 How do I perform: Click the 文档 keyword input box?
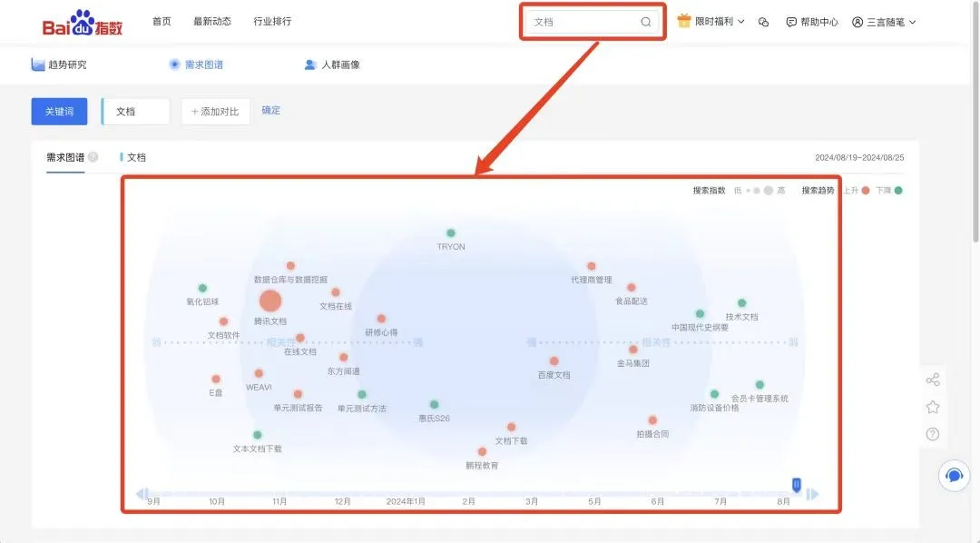pyautogui.click(x=135, y=112)
